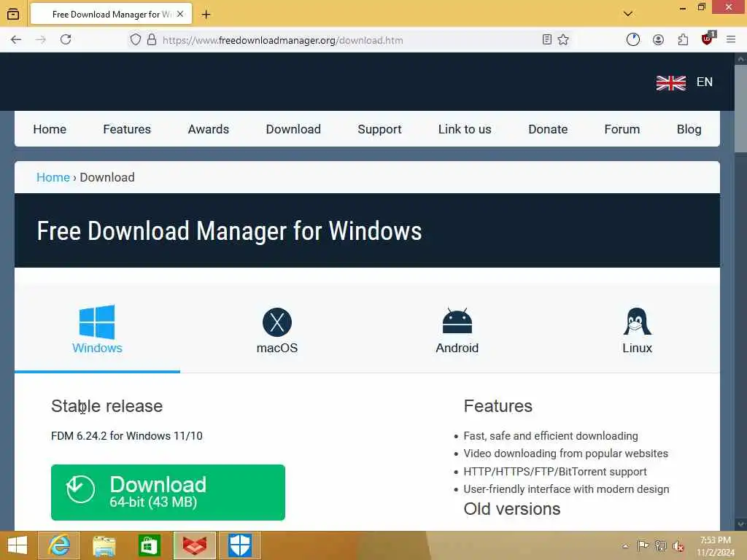Open the Awards menu item
This screenshot has width=747, height=560.
click(208, 129)
